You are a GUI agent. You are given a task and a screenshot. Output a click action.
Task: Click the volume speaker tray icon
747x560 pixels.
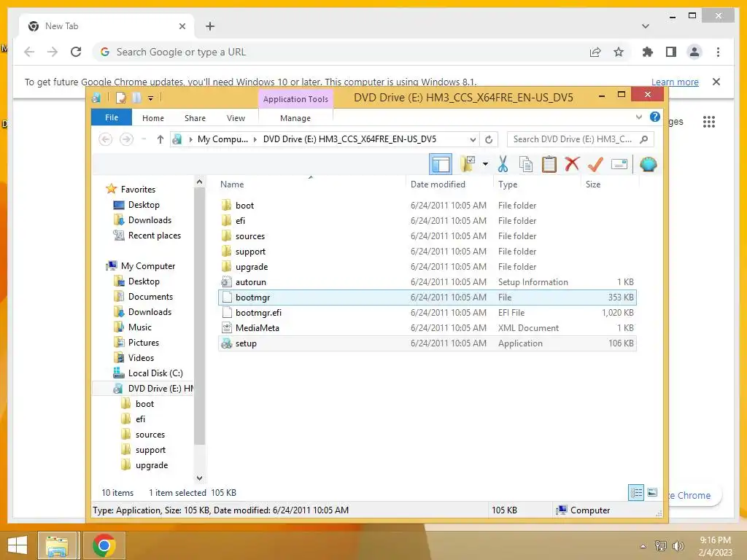[678, 545]
